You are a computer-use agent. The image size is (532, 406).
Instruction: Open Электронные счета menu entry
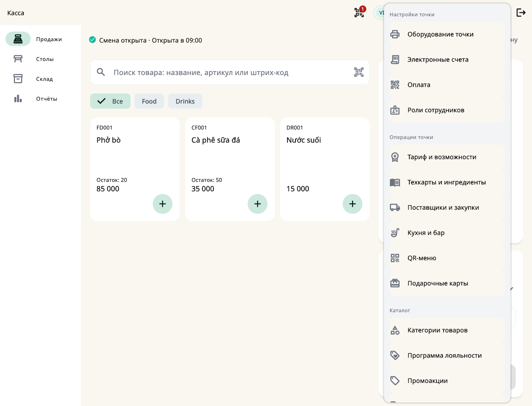pos(447,60)
